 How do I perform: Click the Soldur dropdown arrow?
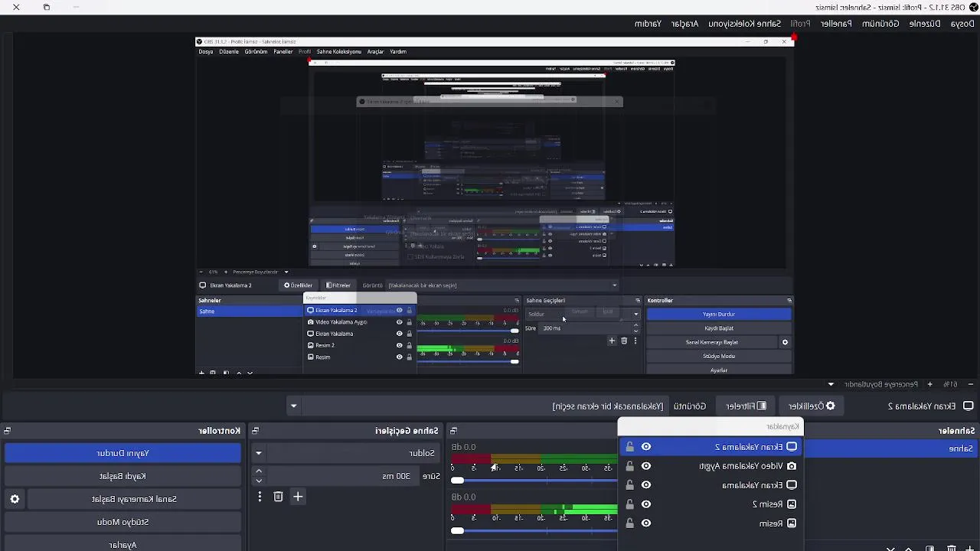point(259,453)
